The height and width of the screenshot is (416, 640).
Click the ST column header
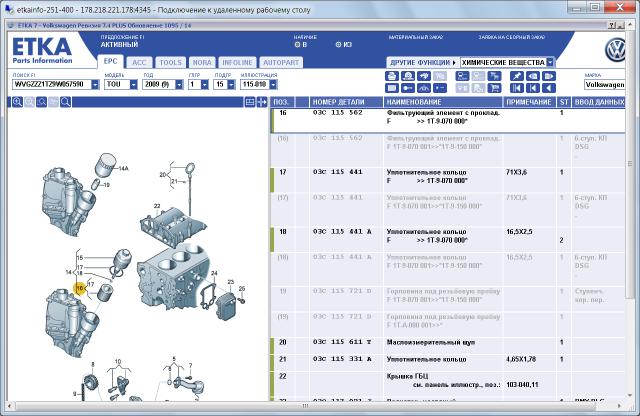564,102
